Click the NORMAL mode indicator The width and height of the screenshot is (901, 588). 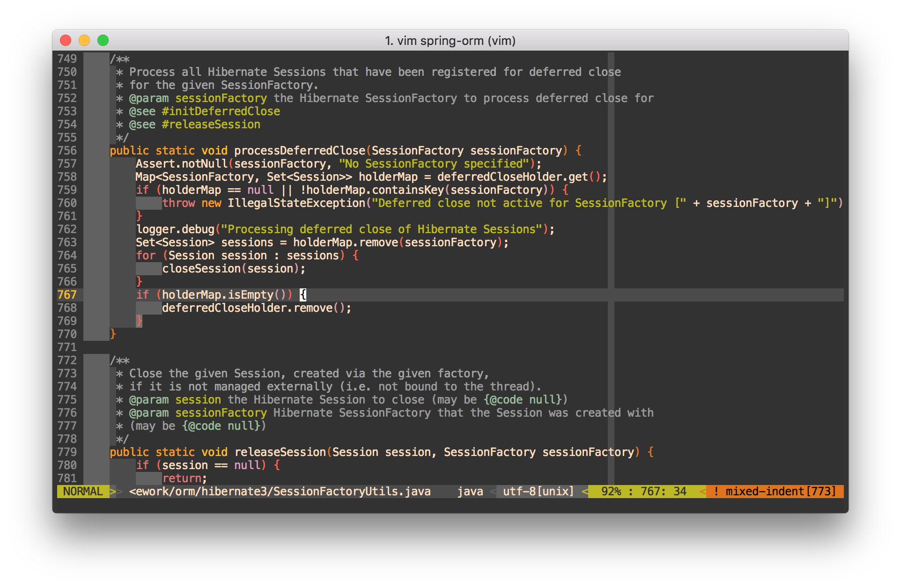(x=83, y=492)
